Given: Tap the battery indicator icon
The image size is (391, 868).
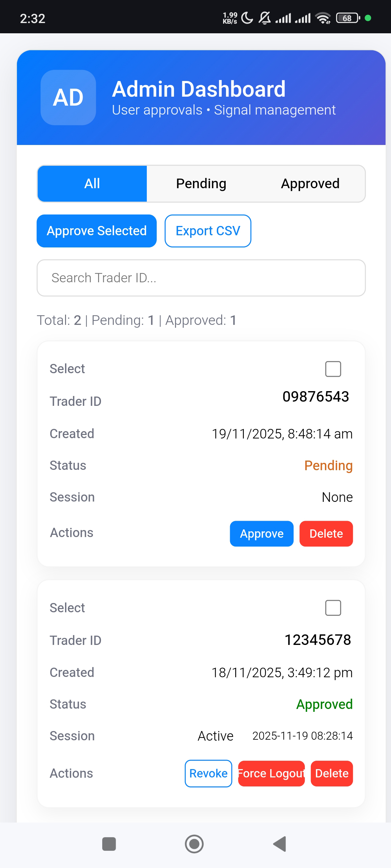Looking at the screenshot, I should pyautogui.click(x=348, y=18).
